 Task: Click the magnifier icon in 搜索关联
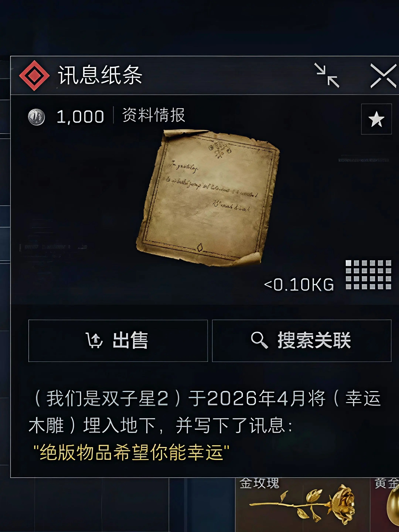259,340
